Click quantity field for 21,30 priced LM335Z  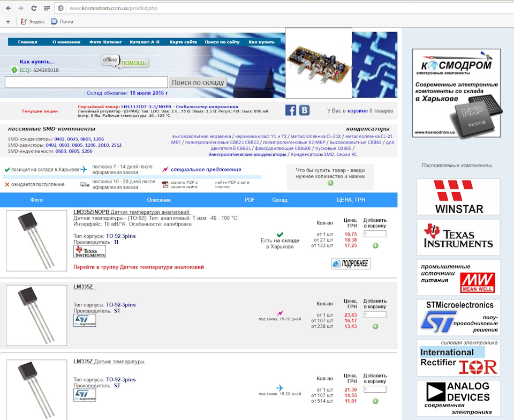[x=375, y=389]
